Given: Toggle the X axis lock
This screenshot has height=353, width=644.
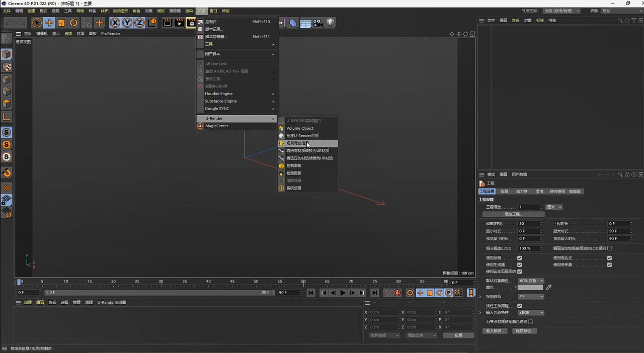Looking at the screenshot, I should click(115, 23).
